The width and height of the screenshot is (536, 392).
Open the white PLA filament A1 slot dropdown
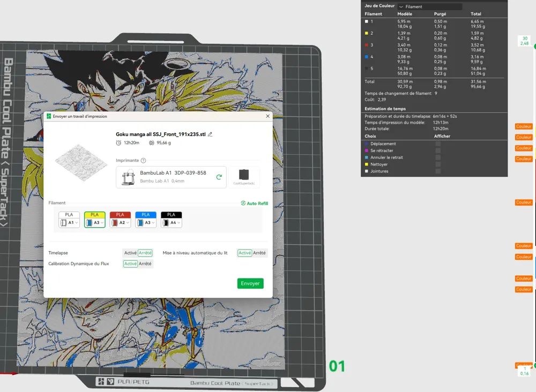(x=69, y=220)
